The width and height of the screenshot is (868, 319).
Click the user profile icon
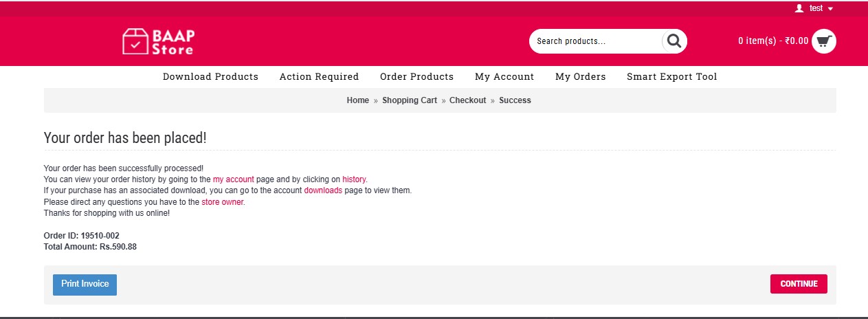tap(799, 8)
